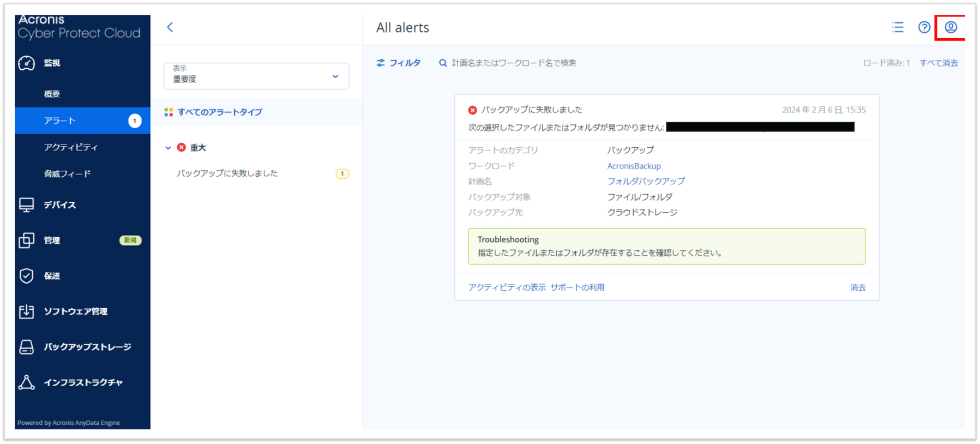The height and width of the screenshot is (444, 980).
Task: Open インフラストラクチャ in sidebar
Action: tap(83, 382)
